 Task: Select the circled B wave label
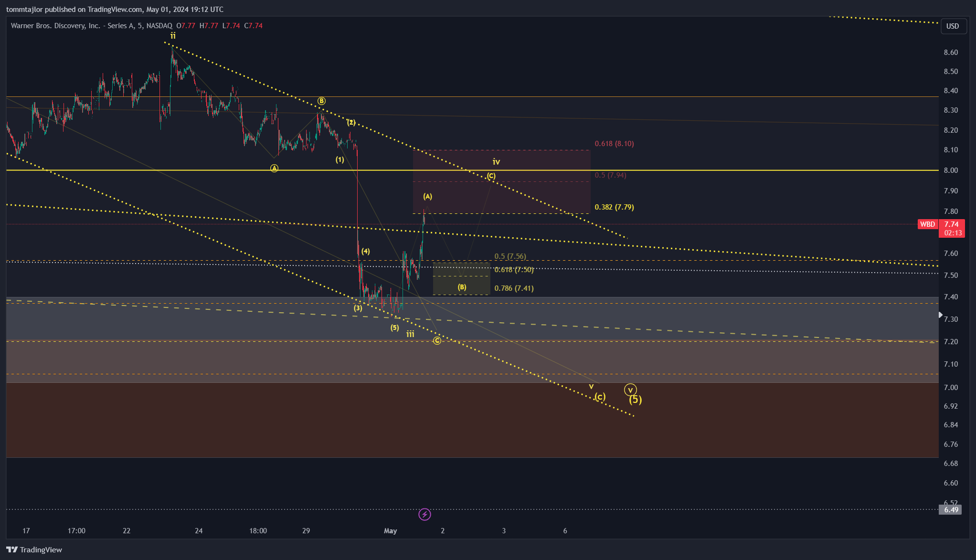321,101
